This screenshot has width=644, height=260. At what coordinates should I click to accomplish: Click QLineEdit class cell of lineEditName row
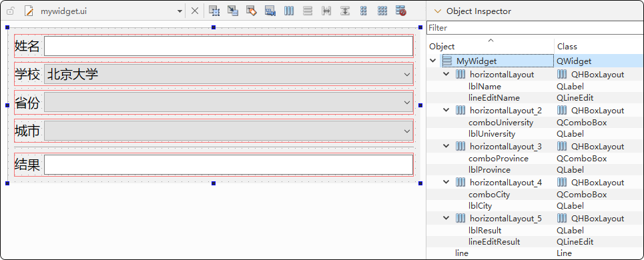coord(575,98)
